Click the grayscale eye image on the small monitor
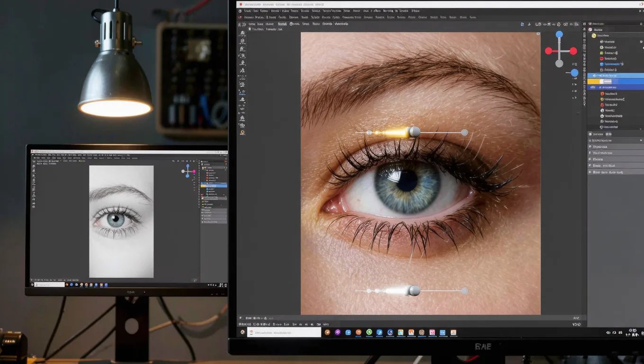 click(121, 221)
